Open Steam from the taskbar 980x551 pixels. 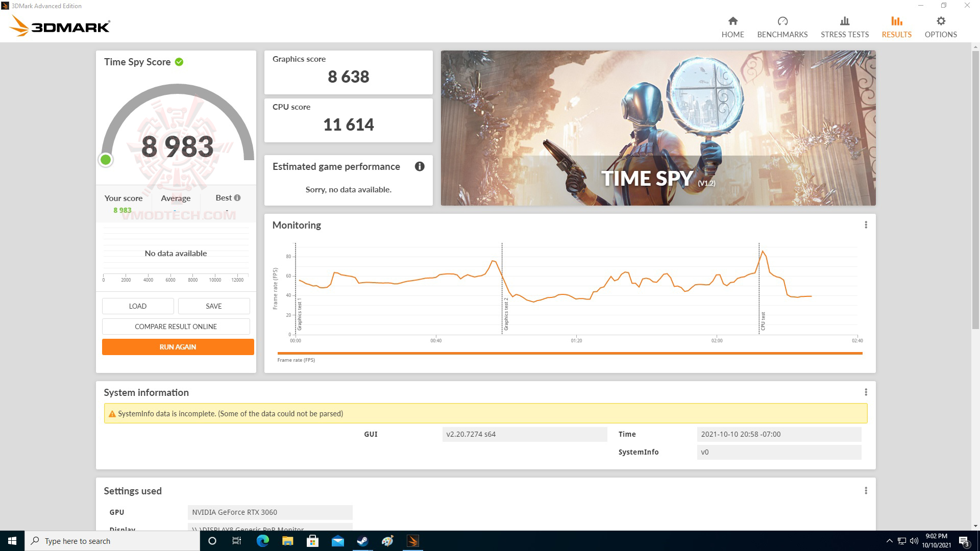[362, 541]
